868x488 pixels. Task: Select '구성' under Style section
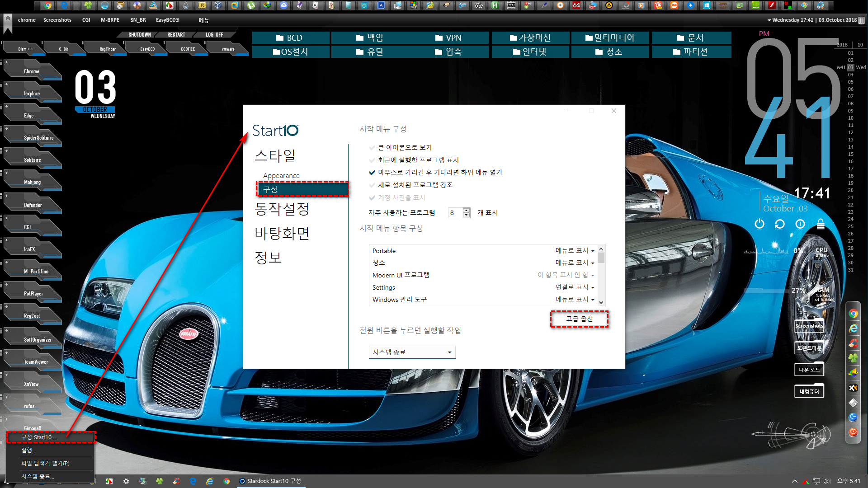302,189
